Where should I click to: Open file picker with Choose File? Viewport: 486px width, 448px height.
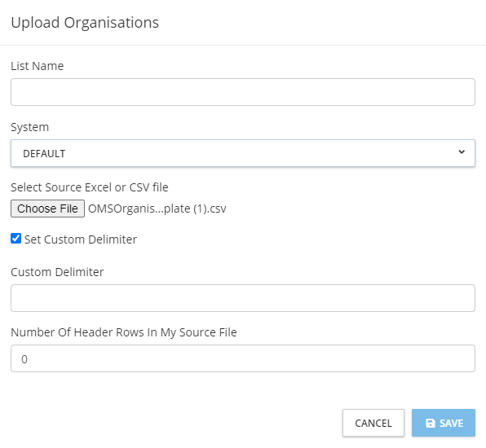[48, 209]
